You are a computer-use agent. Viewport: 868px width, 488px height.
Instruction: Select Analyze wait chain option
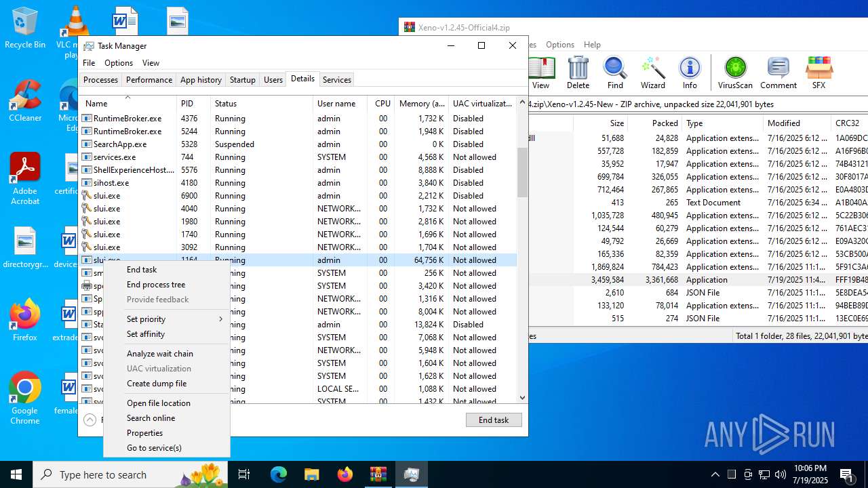click(x=167, y=354)
